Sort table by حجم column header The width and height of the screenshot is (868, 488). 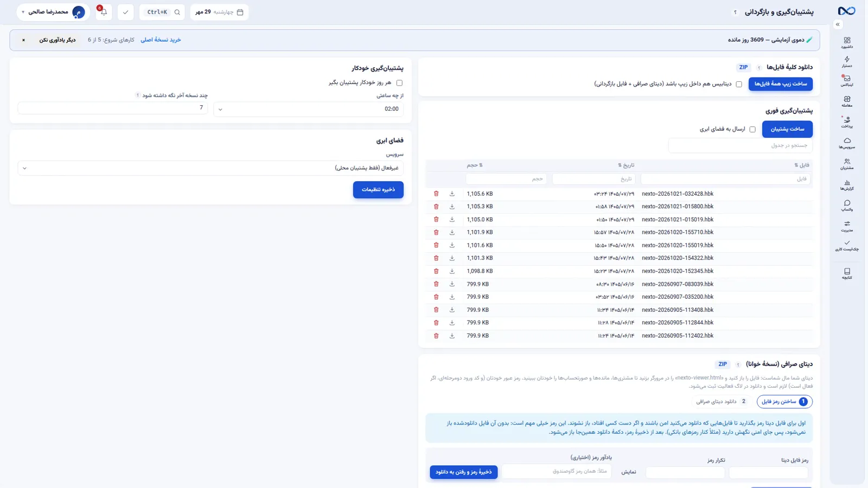click(475, 165)
